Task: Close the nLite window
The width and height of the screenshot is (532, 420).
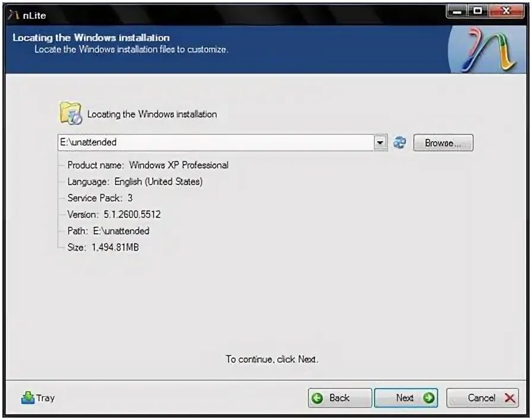Action: (506, 11)
